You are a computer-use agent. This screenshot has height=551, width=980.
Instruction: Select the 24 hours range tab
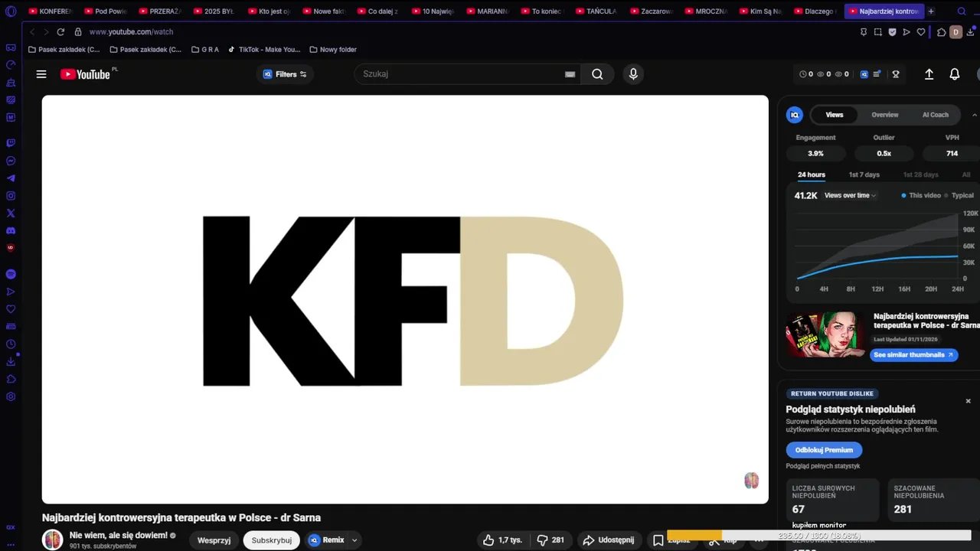[x=812, y=174]
